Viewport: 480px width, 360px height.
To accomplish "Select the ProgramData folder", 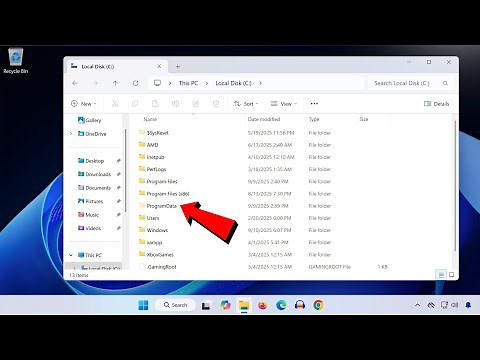I will click(x=158, y=206).
